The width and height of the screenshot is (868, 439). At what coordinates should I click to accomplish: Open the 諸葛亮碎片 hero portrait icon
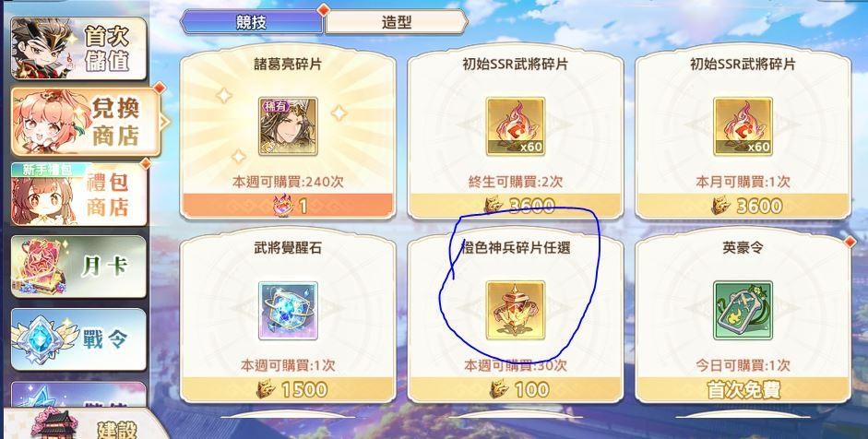click(288, 126)
